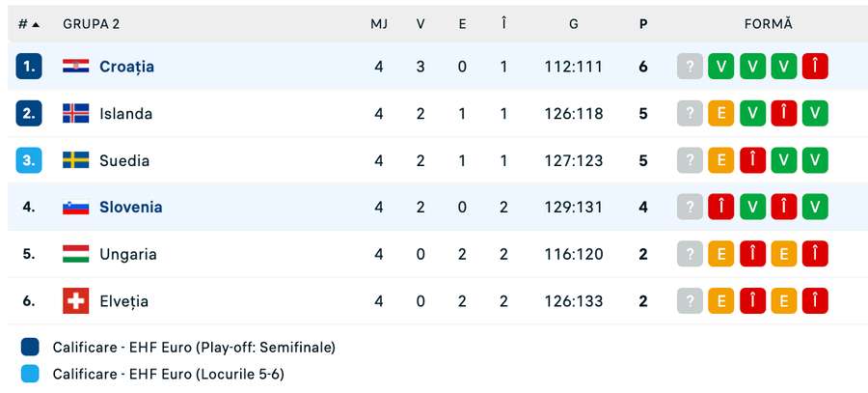Click the G goals column header
Image resolution: width=868 pixels, height=393 pixels.
click(x=574, y=24)
